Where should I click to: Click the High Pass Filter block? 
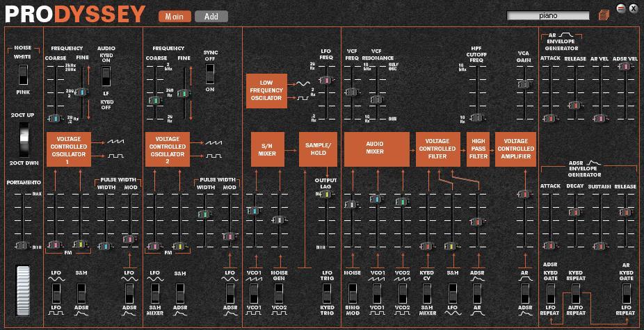[478, 149]
